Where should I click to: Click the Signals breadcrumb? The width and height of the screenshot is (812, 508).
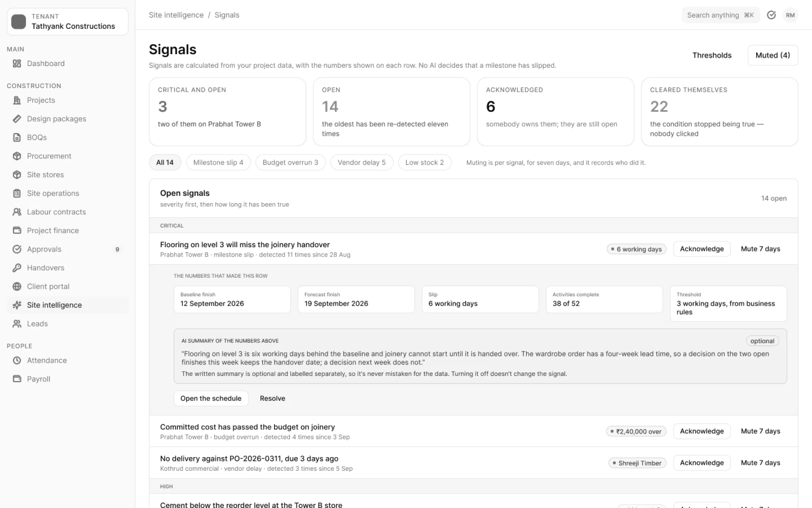227,15
